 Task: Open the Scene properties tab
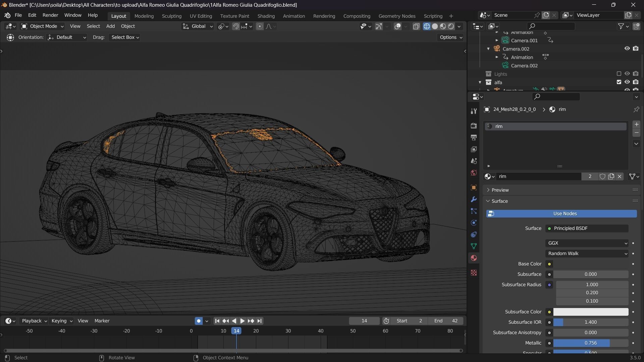474,161
